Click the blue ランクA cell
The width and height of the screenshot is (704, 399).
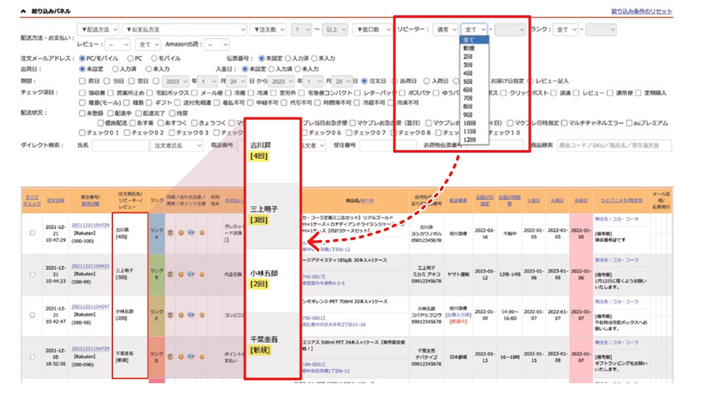(x=157, y=233)
